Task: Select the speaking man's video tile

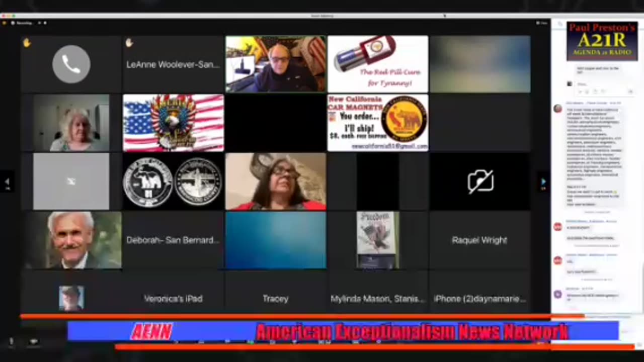Action: [276, 64]
